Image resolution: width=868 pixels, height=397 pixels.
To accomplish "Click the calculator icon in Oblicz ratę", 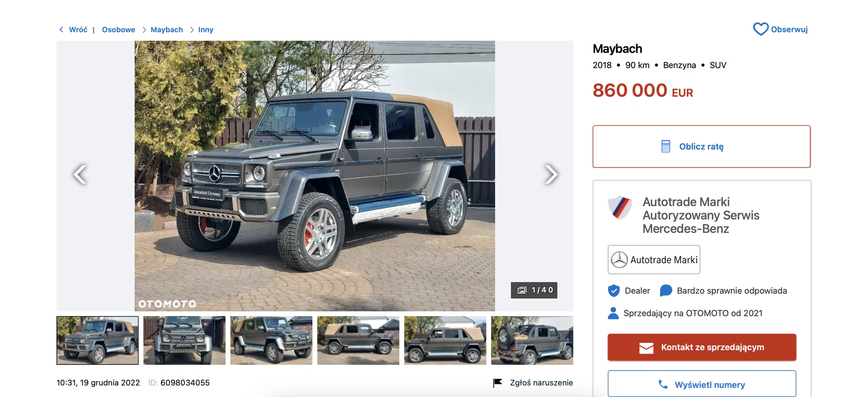I will [x=666, y=146].
